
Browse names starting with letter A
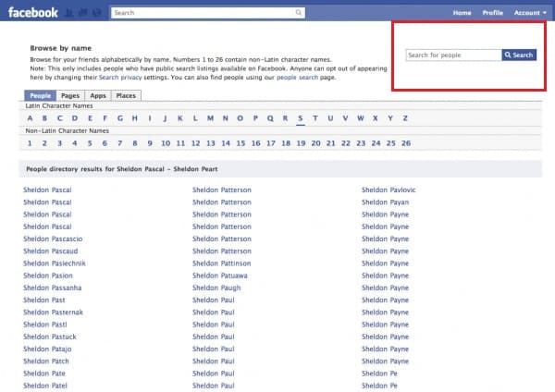click(x=30, y=118)
